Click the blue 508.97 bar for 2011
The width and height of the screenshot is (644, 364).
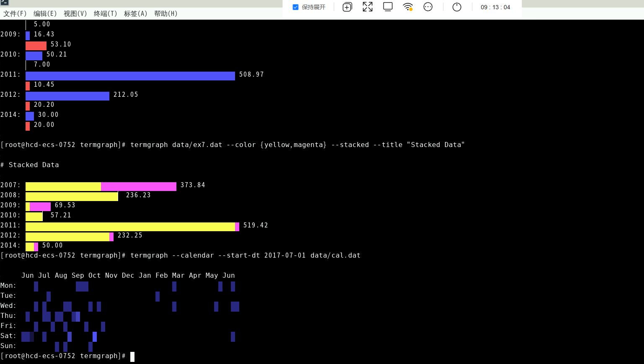130,76
